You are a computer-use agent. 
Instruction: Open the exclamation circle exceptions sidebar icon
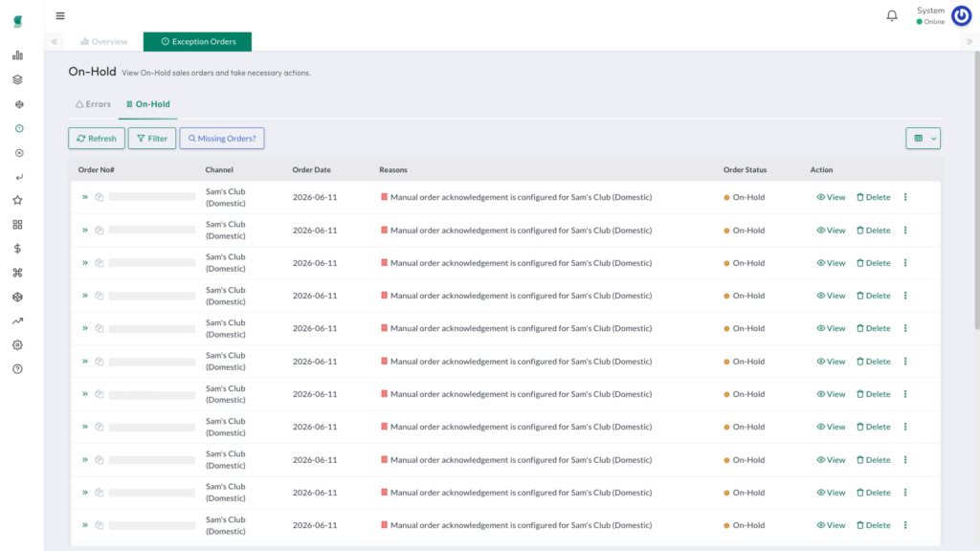click(x=19, y=129)
